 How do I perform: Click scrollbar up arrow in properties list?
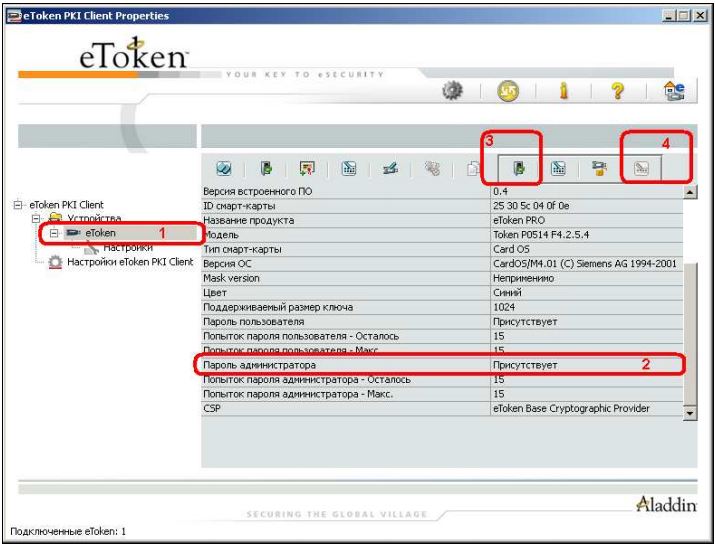(690, 192)
